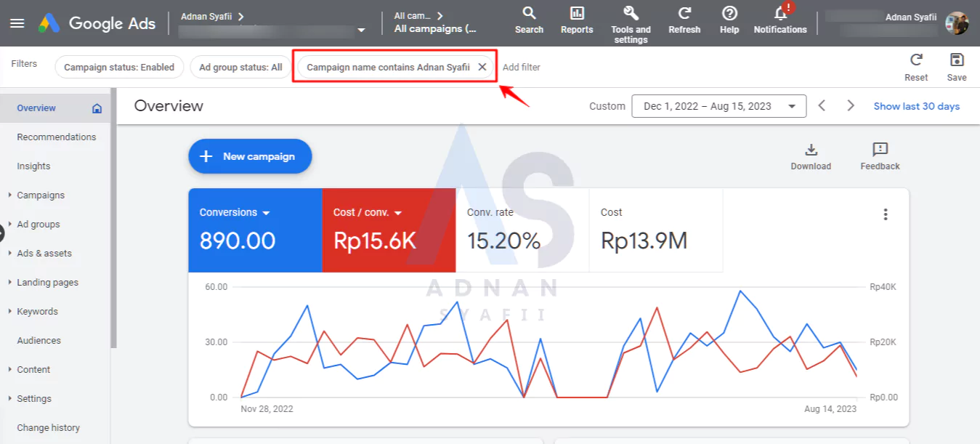Expand the Cost / conv. metric dropdown

pos(398,213)
